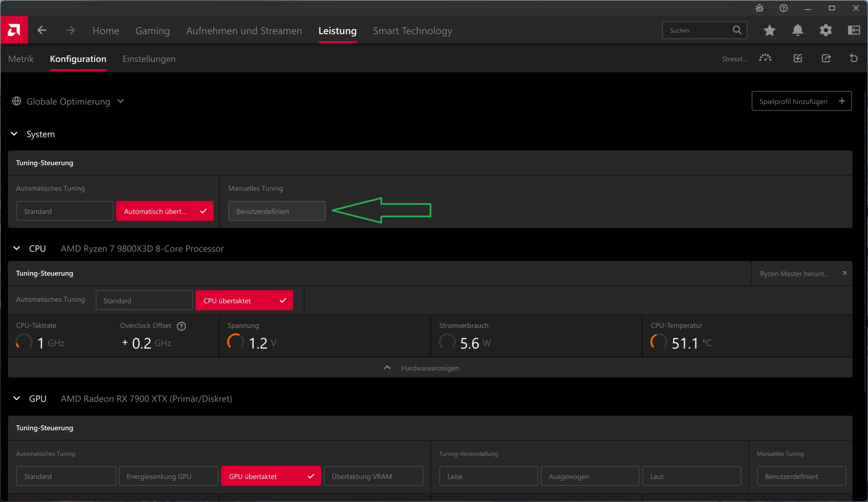Collapse Hardwareanzeigen panel
Screen dimensions: 868x502
coord(430,368)
